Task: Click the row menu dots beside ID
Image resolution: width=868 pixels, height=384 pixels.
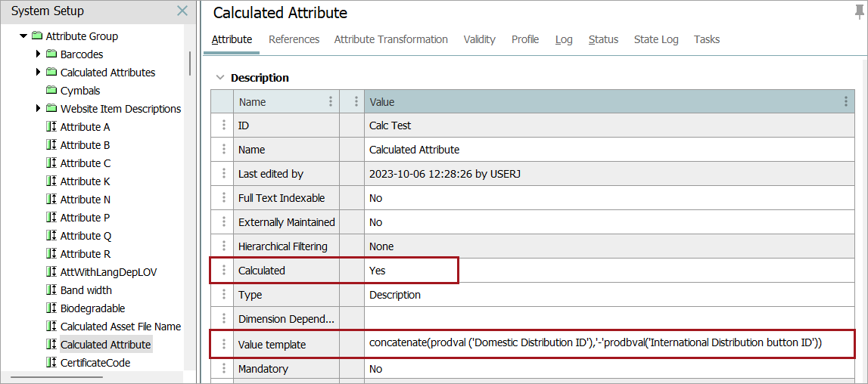Action: [x=223, y=125]
